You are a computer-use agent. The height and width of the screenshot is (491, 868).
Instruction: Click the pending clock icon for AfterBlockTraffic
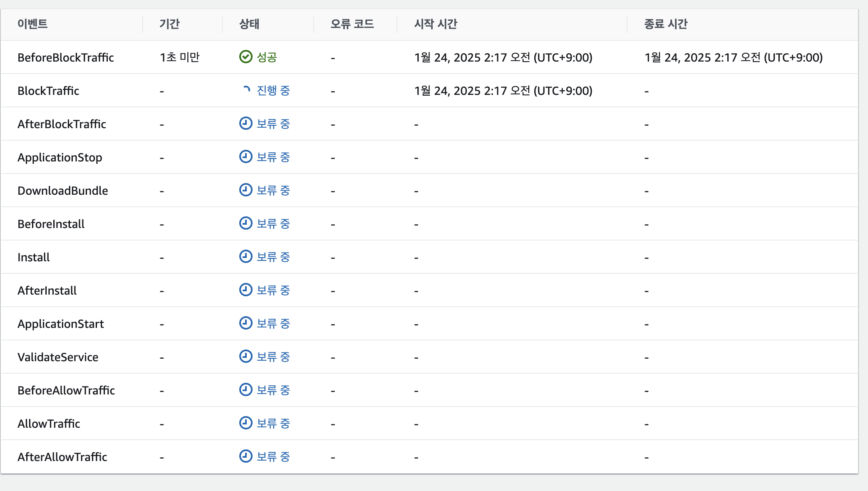click(x=246, y=123)
